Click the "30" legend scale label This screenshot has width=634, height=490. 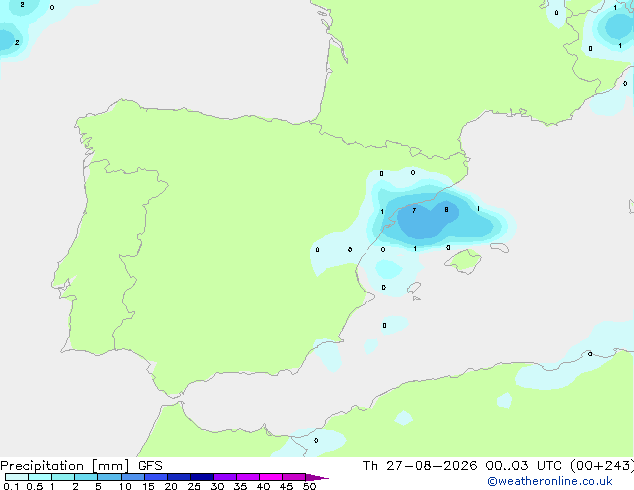[217, 486]
